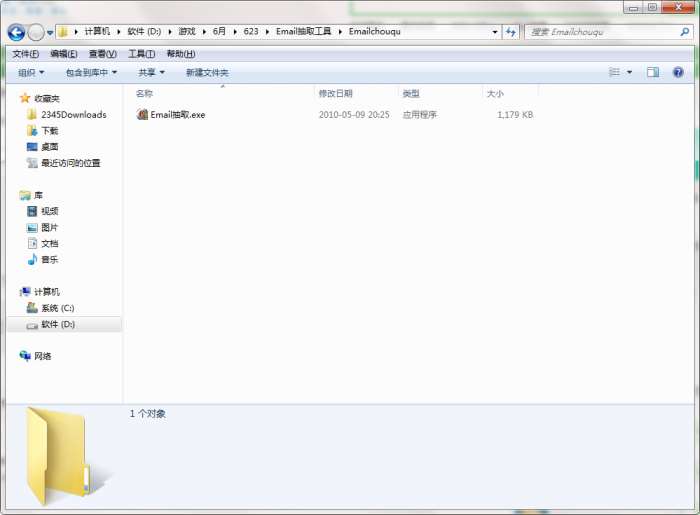The image size is (700, 515).
Task: Open the 查看(V) menu
Action: pos(103,54)
